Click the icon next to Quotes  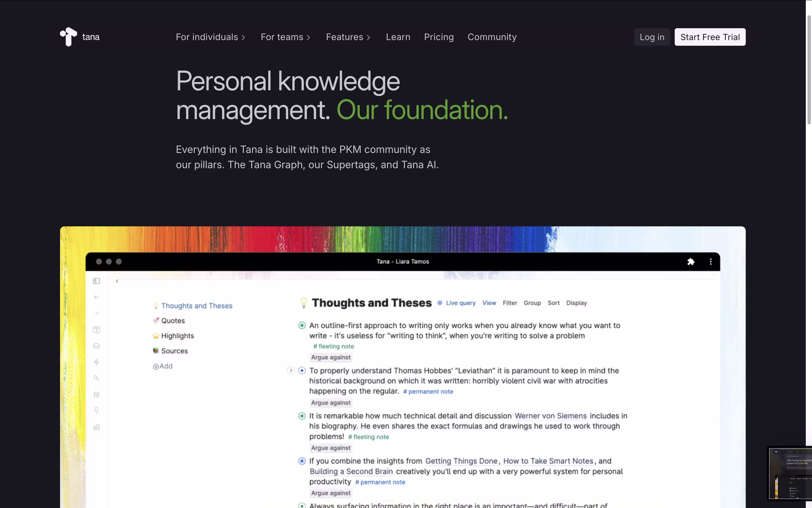point(156,321)
